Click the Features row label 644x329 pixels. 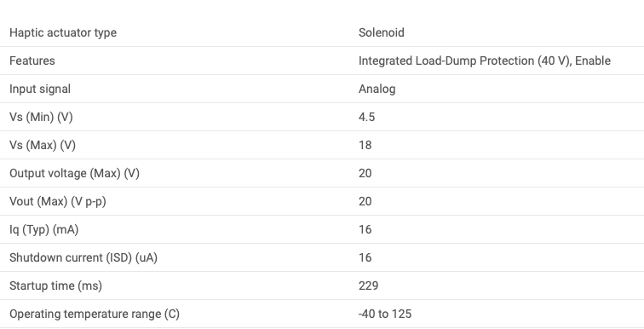(32, 61)
